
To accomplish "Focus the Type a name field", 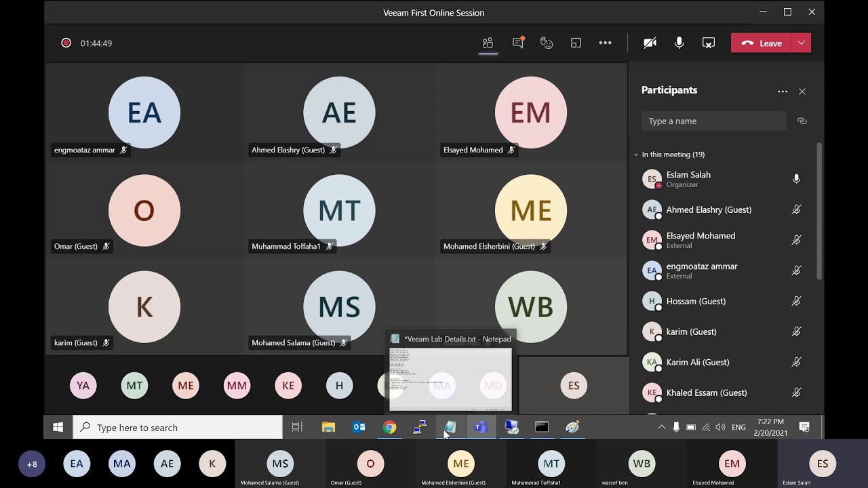I will (713, 121).
